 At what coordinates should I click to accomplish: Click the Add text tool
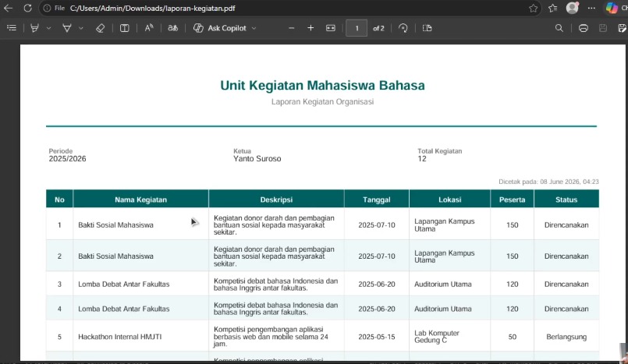pos(125,28)
